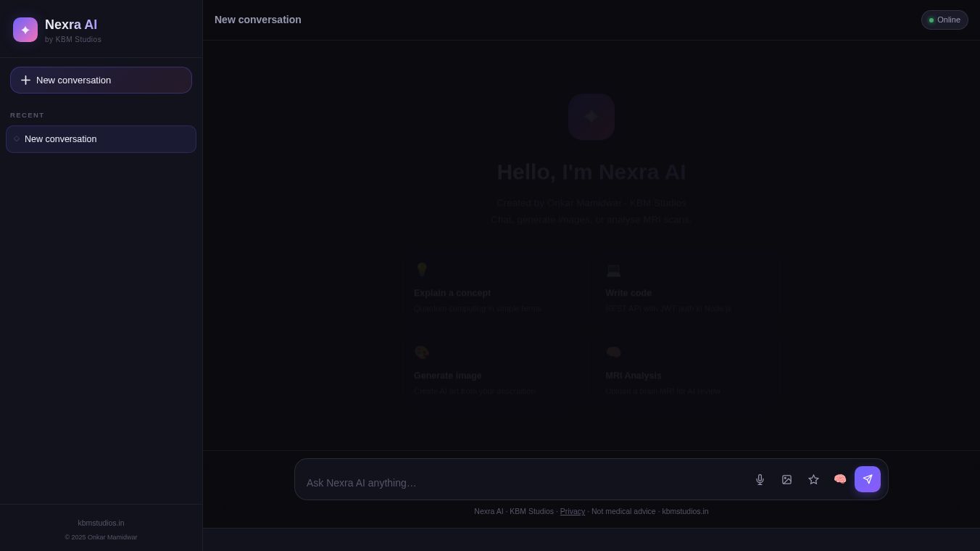Select the 'Write code' suggestion card

[x=687, y=289]
